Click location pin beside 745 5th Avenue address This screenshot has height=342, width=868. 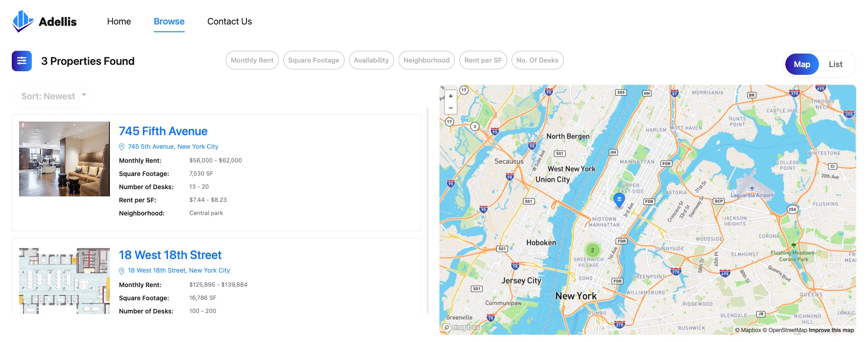point(122,147)
